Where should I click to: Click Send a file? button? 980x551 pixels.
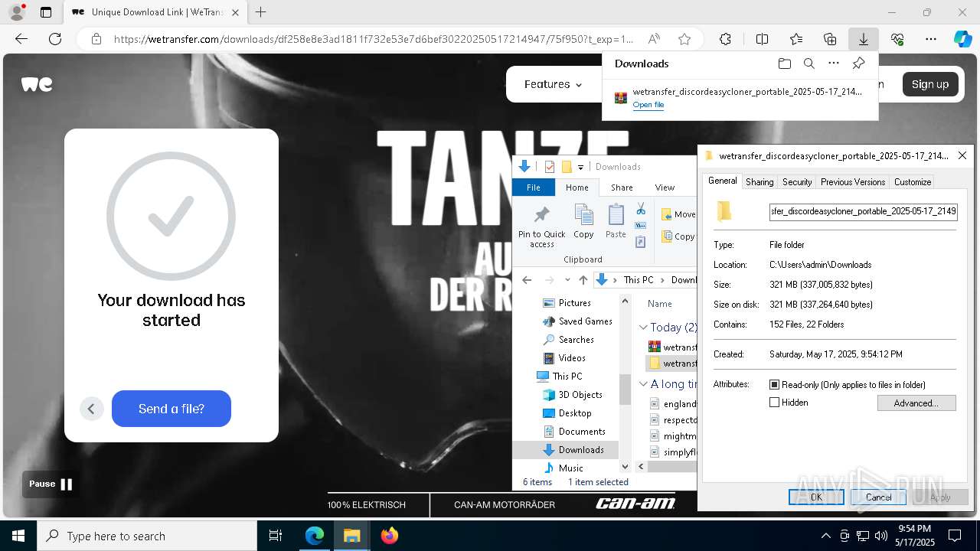(171, 409)
